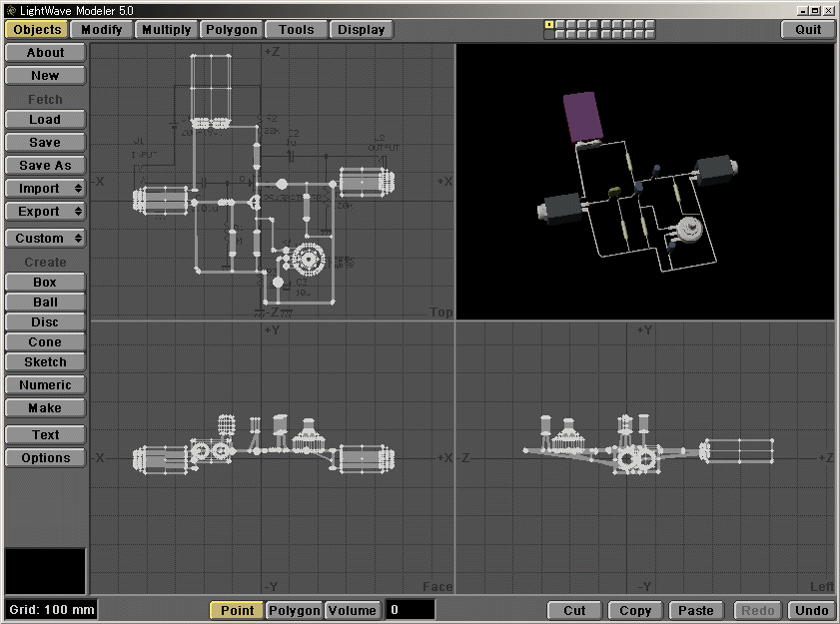This screenshot has height=624, width=840.
Task: Click the purple battery in the preview viewport
Action: pos(581,117)
